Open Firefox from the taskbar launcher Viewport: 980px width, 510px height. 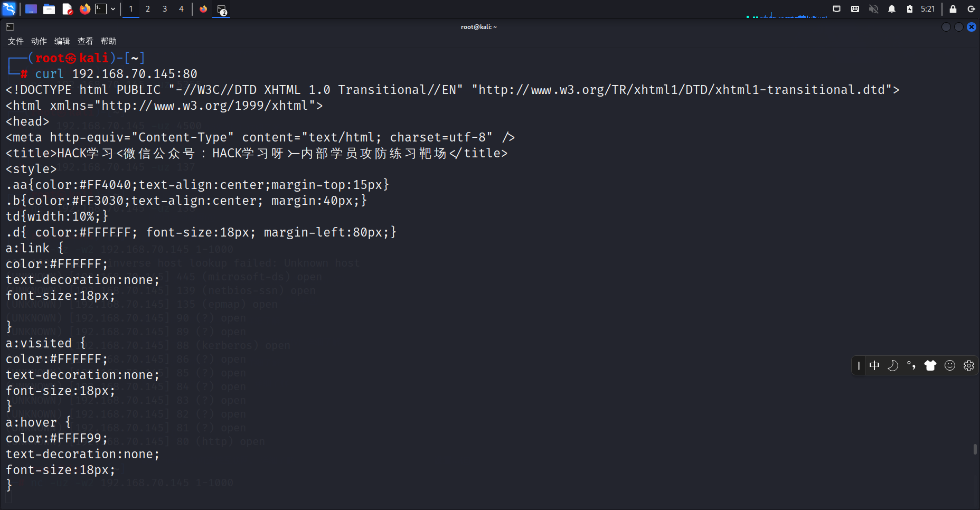click(x=84, y=8)
